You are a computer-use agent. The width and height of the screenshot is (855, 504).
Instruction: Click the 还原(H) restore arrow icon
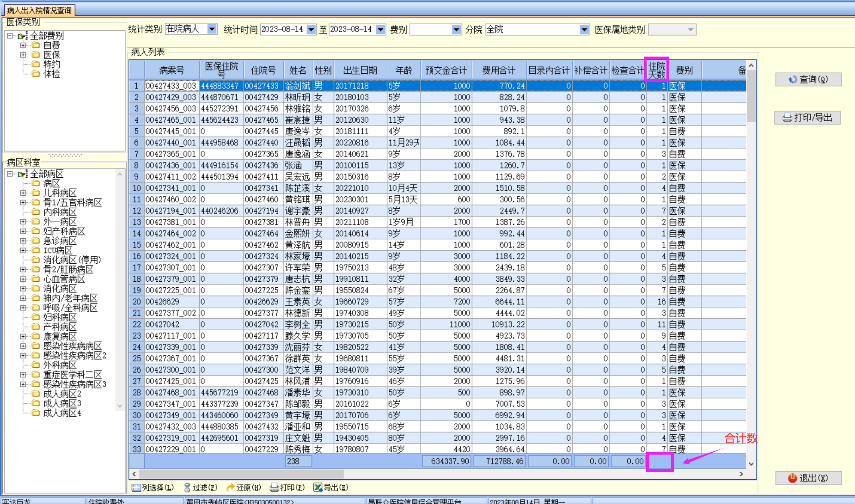point(230,487)
